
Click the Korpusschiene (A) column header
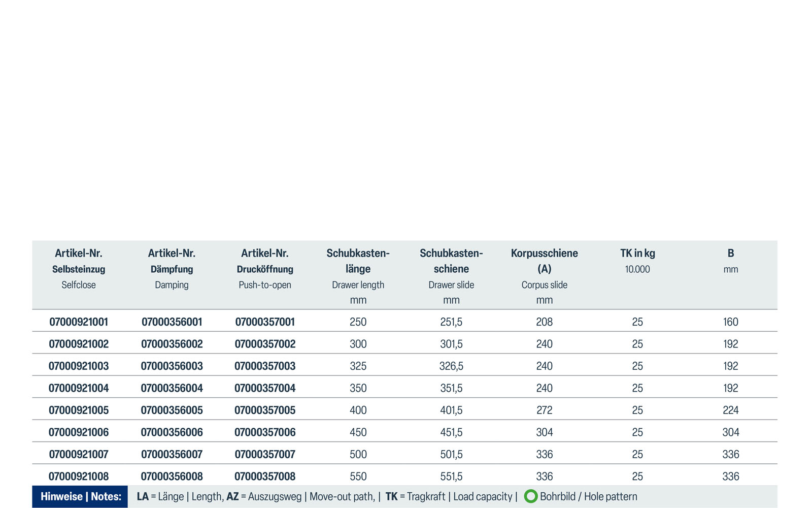(544, 261)
